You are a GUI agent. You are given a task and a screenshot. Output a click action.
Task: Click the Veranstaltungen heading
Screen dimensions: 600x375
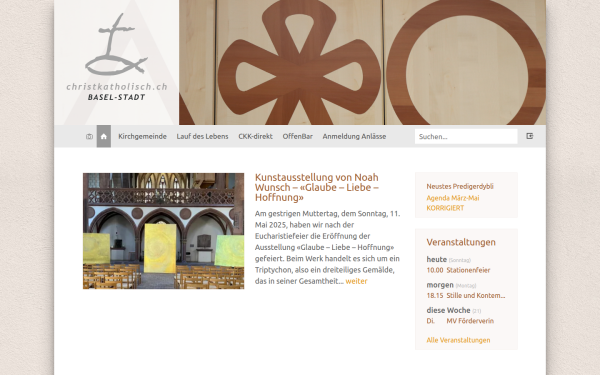coord(461,242)
